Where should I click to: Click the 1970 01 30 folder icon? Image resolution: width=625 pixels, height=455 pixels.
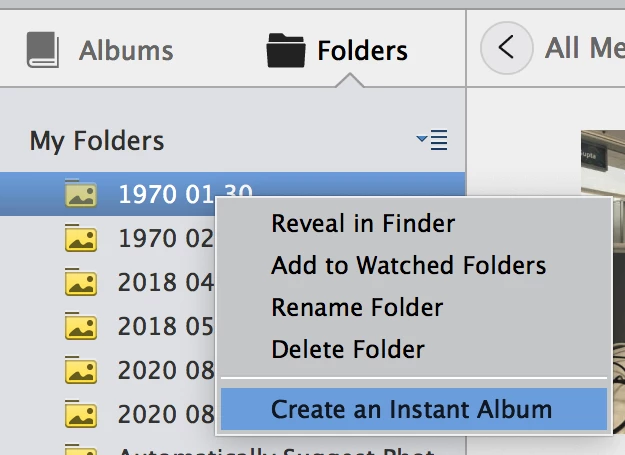81,194
